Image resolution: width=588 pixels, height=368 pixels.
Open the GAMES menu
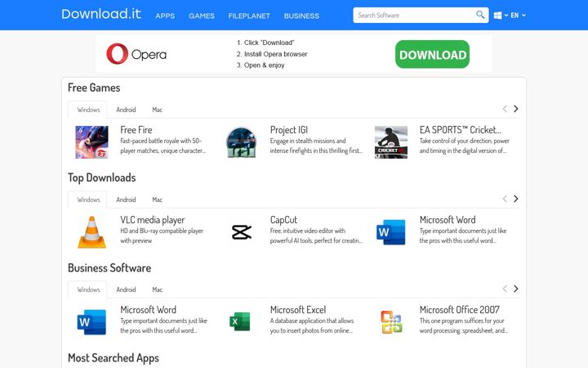point(202,16)
